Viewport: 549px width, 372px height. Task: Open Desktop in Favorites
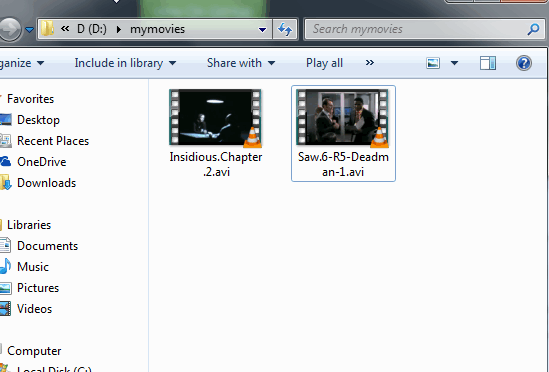point(38,120)
